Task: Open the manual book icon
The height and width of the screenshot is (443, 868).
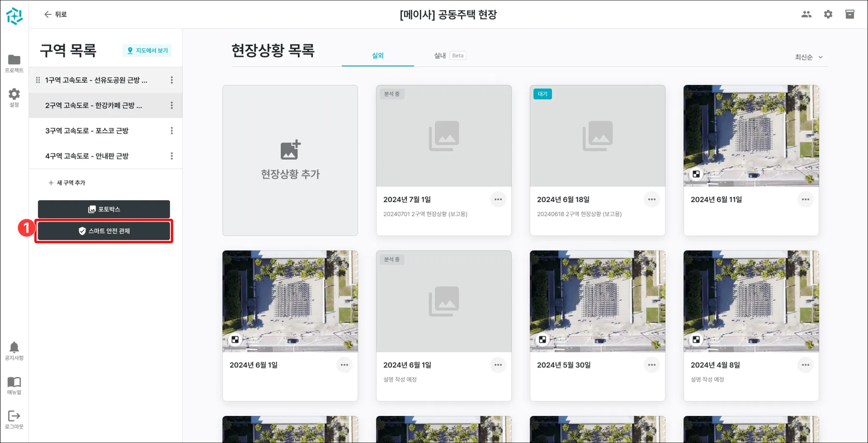Action: click(x=14, y=385)
